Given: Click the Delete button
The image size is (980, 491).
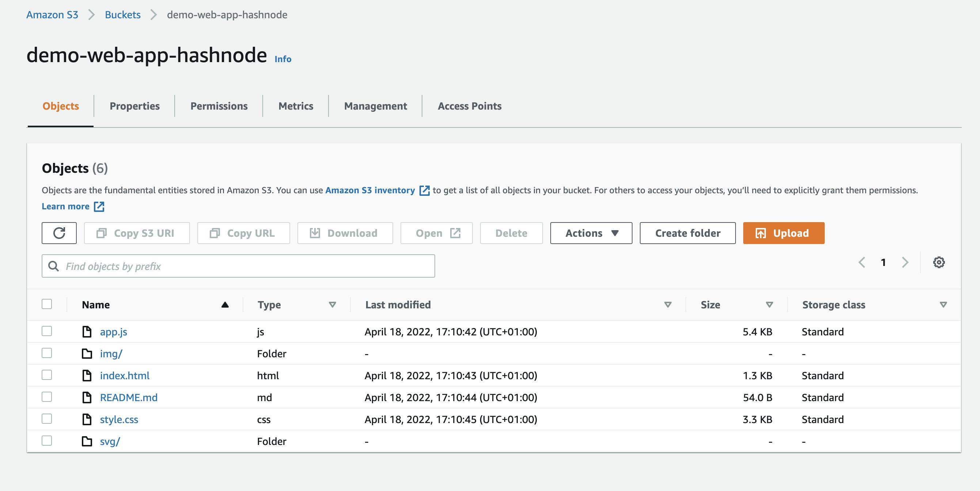Looking at the screenshot, I should pos(511,233).
